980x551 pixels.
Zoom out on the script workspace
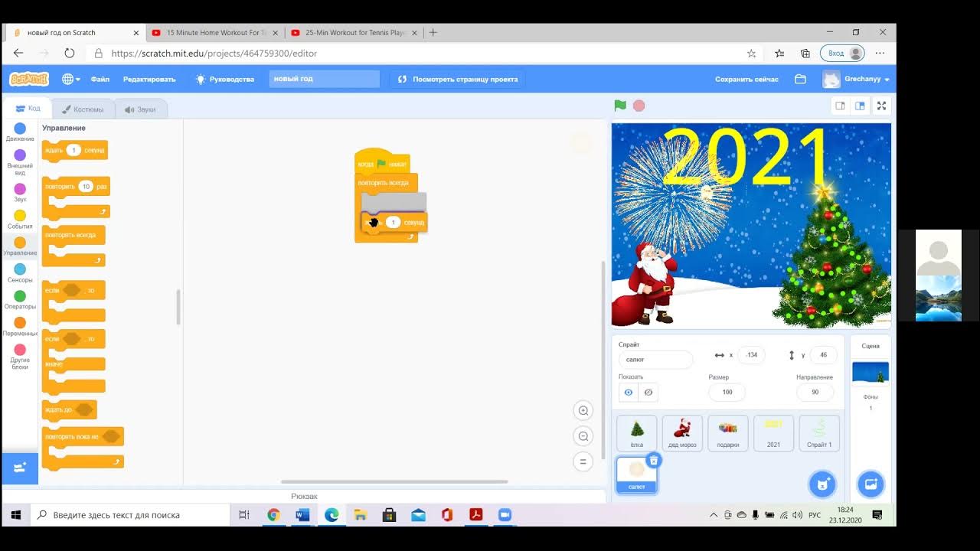coord(583,436)
